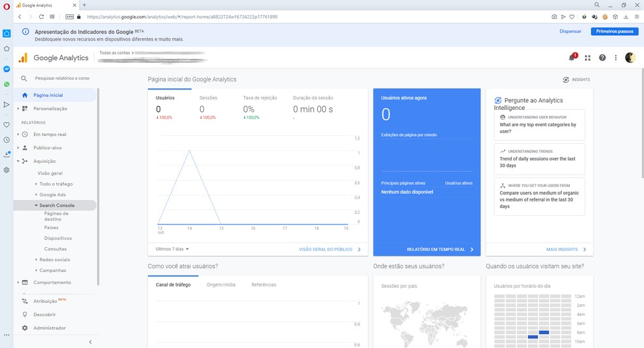Collapse the Aquisição section
The height and width of the screenshot is (348, 644).
coord(18,162)
